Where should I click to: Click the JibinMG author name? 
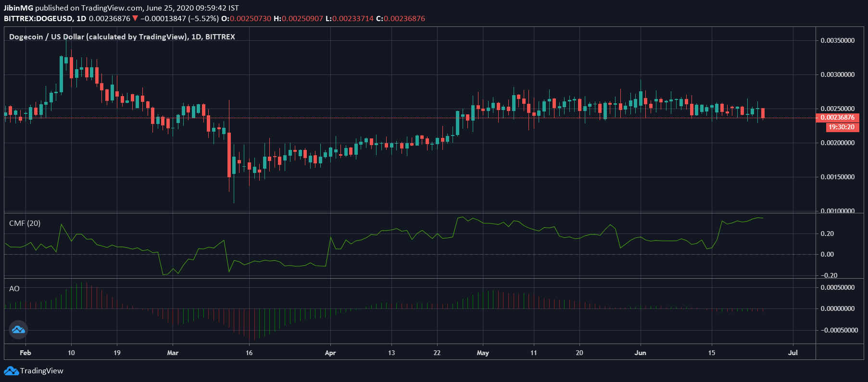pos(18,8)
